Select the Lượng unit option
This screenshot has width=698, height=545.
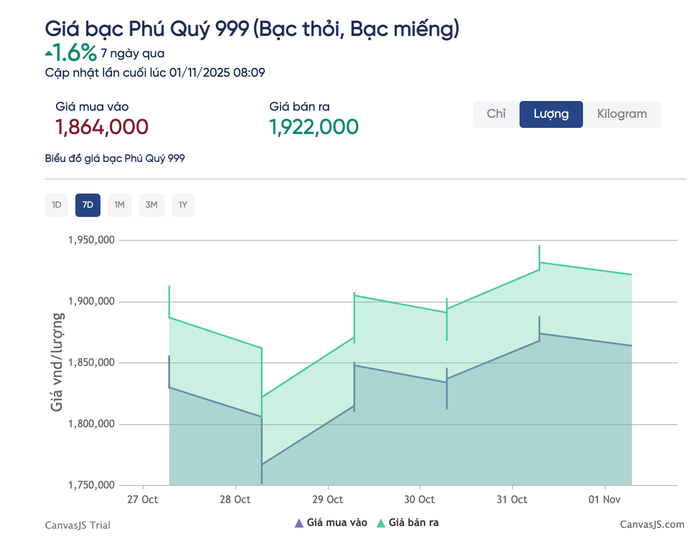551,114
